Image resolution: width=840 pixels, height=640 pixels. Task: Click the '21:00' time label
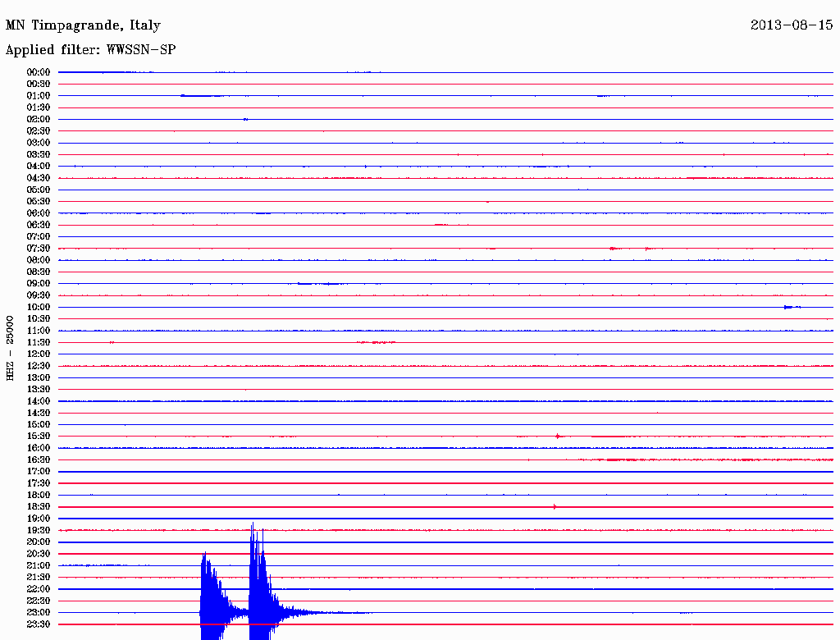(x=38, y=565)
